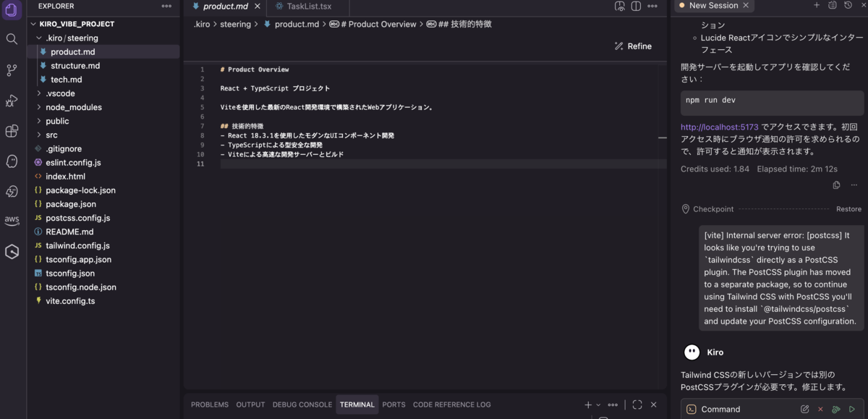This screenshot has width=868, height=419.
Task: Open editor more actions ellipsis
Action: click(x=653, y=6)
